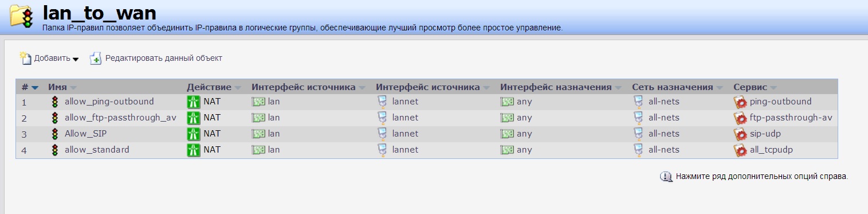Click the all_tcpudp service icon
The image size is (868, 214).
[740, 150]
